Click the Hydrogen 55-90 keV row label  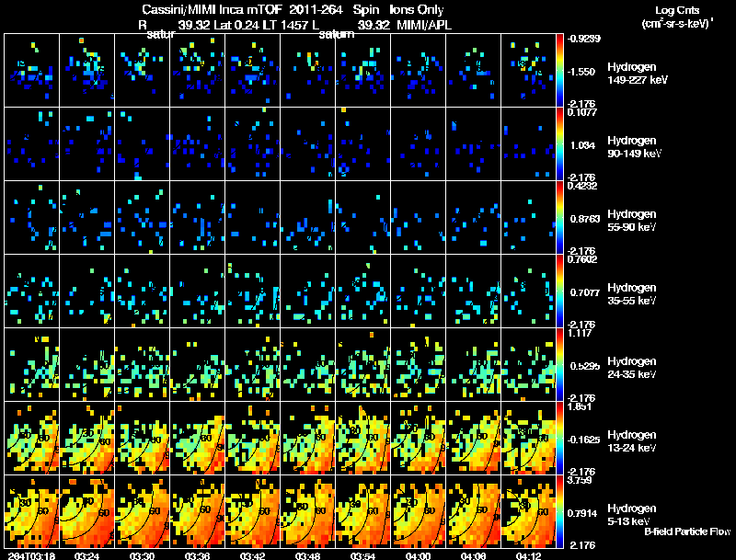632,221
